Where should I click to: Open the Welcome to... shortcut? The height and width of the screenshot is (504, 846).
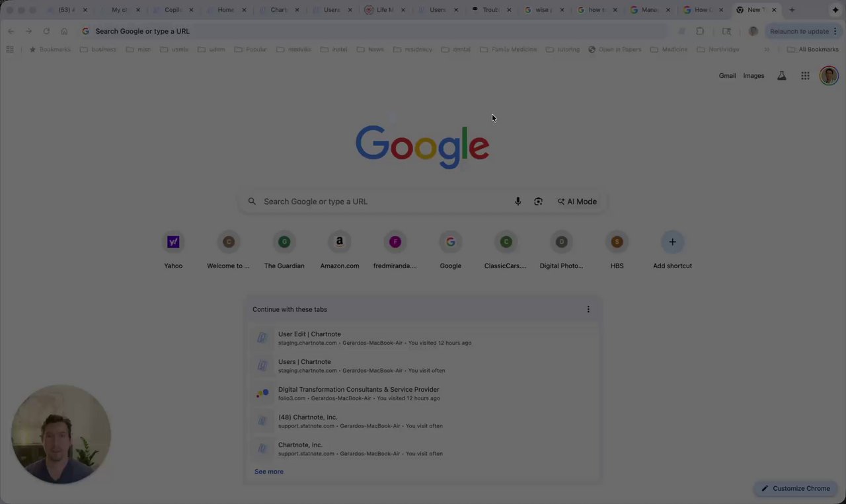click(x=229, y=250)
